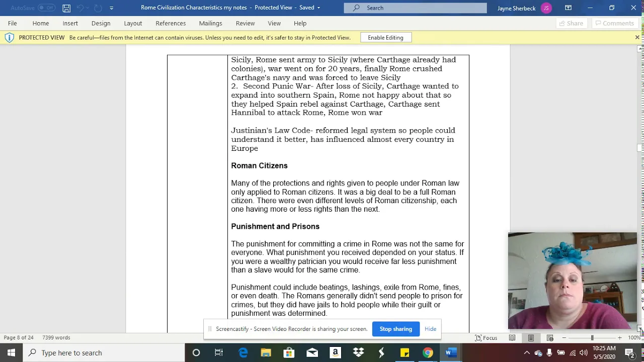Click in the title bar Search box

point(415,8)
